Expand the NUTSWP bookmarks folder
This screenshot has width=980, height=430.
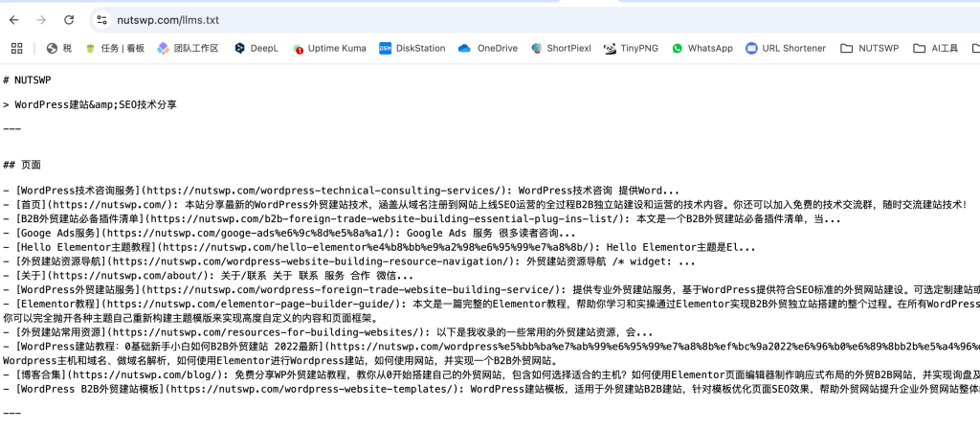tap(869, 48)
